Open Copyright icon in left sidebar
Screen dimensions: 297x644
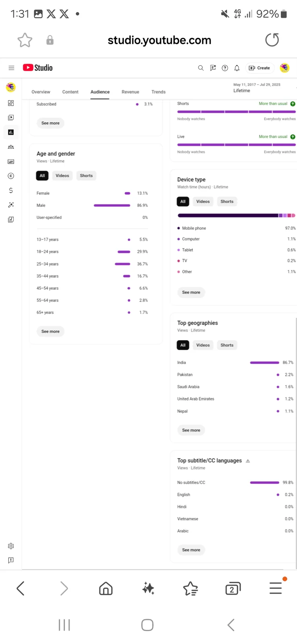coord(11,176)
